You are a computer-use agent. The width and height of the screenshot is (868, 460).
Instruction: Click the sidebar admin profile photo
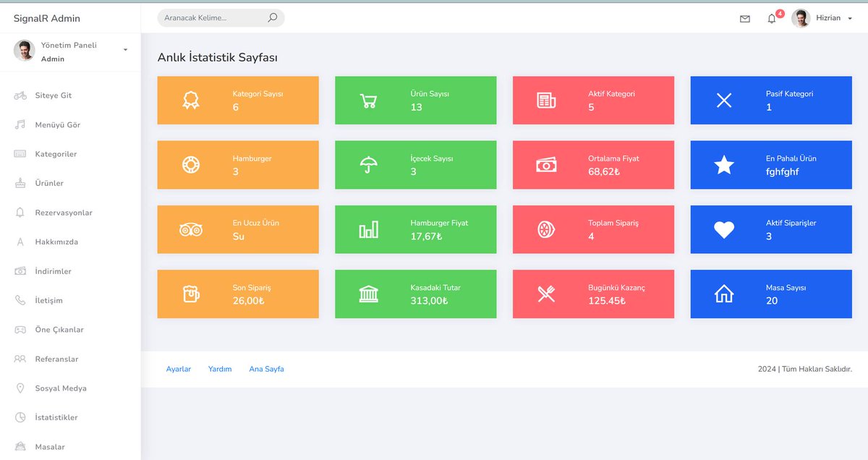click(x=24, y=50)
